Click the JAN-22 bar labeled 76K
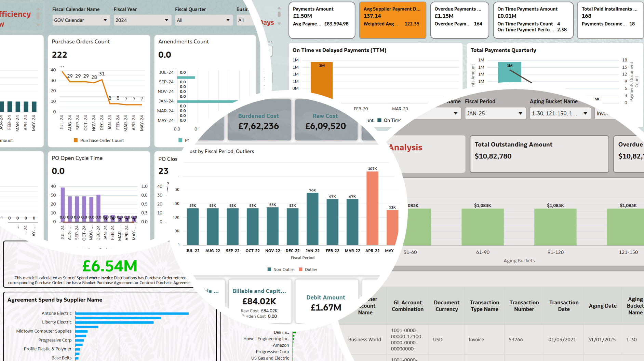Viewport: 644px width, 361px height. pos(312,219)
